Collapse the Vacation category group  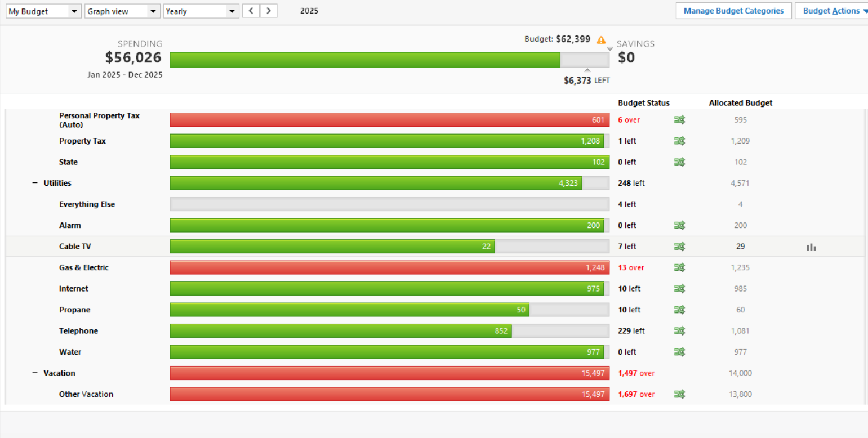35,373
